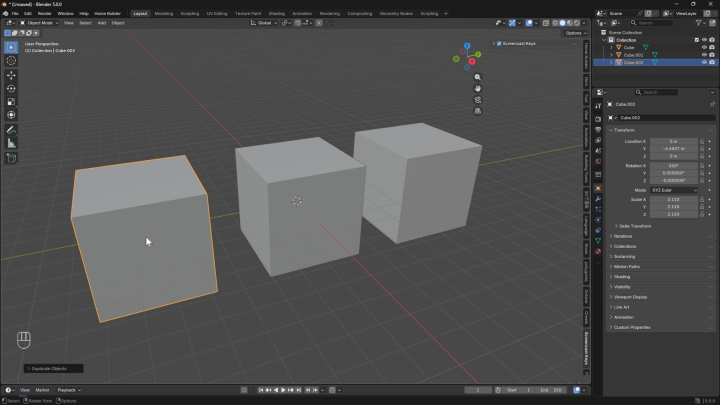Select the Move tool in toolbar

pyautogui.click(x=11, y=75)
